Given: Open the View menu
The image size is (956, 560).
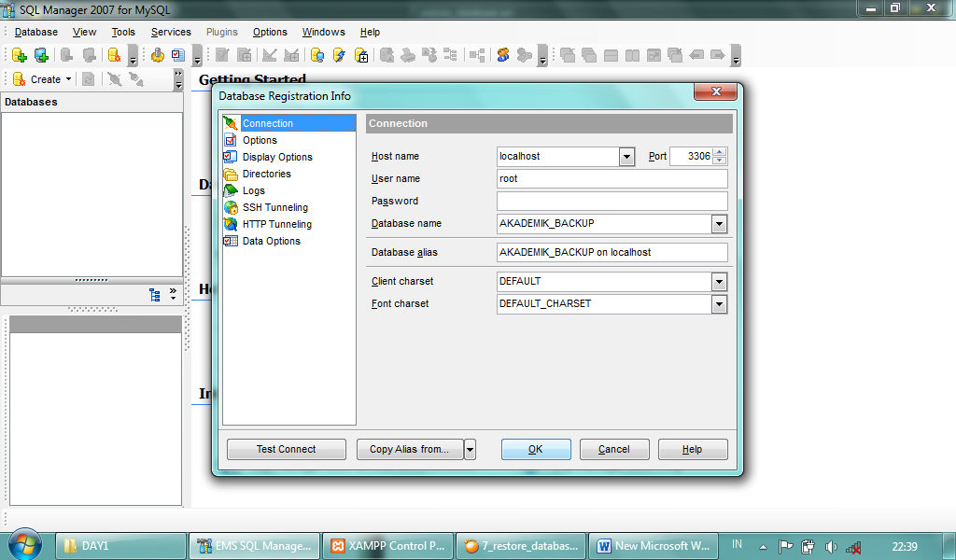Looking at the screenshot, I should pyautogui.click(x=84, y=33).
